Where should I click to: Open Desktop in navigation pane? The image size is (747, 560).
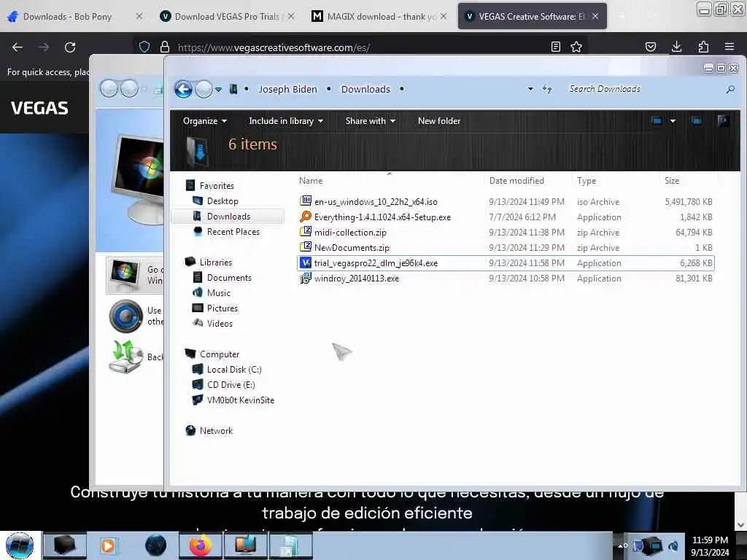click(x=222, y=201)
